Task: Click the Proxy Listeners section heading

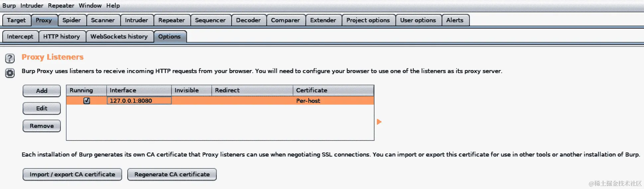Action: coord(53,57)
